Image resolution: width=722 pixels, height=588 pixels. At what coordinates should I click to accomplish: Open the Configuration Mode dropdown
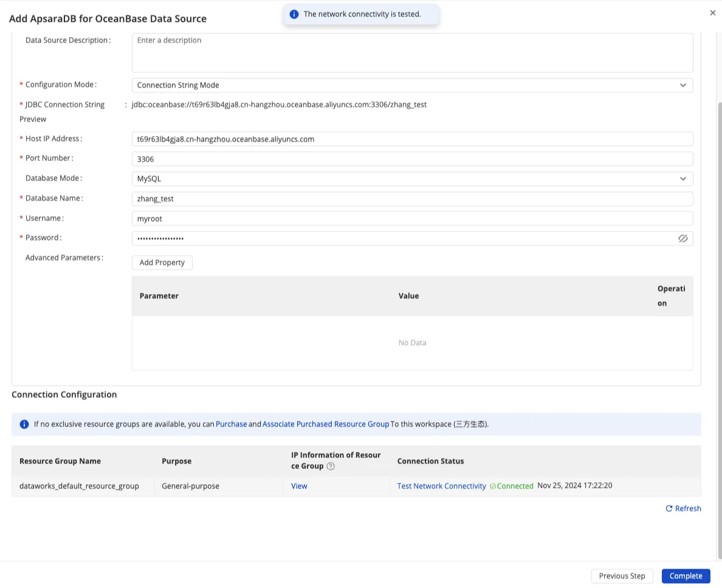(412, 85)
